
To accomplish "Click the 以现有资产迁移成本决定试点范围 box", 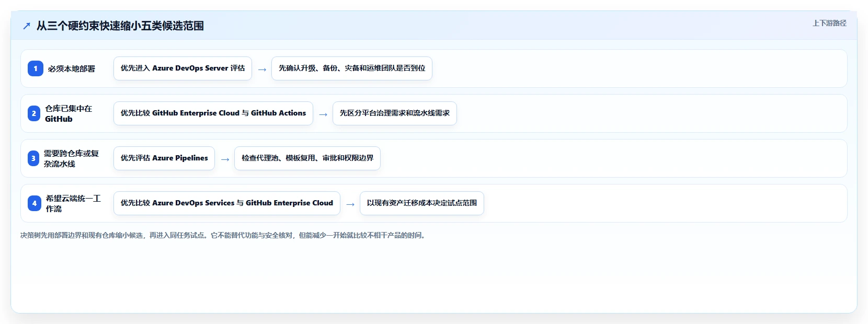I will coord(422,203).
